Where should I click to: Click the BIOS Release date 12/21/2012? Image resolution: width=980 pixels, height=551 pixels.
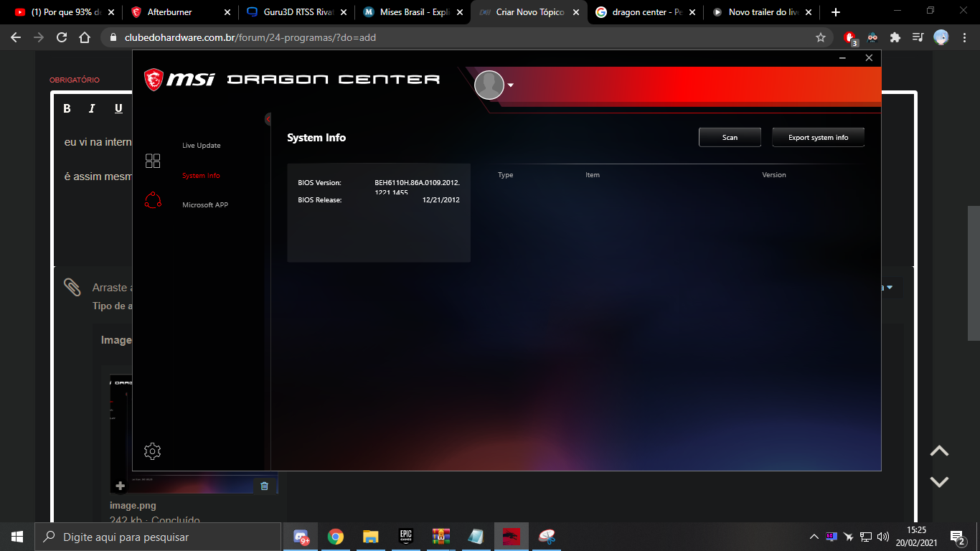[441, 200]
